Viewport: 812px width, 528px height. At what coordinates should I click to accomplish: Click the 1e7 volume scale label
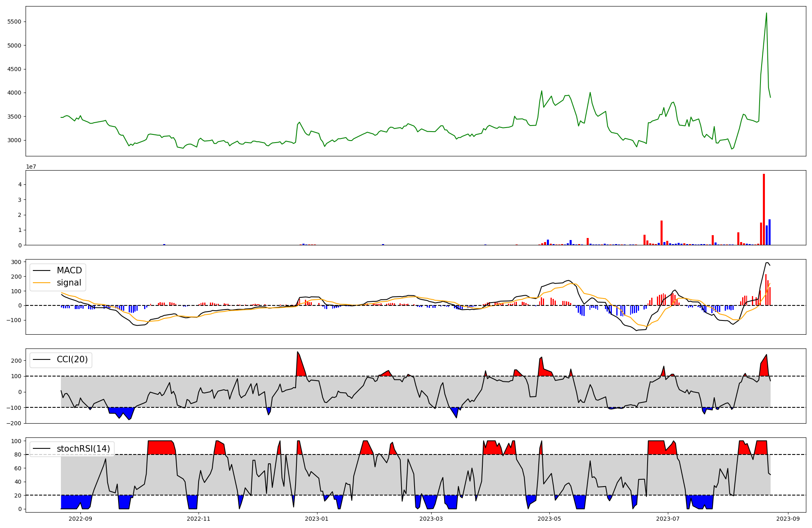coord(31,167)
